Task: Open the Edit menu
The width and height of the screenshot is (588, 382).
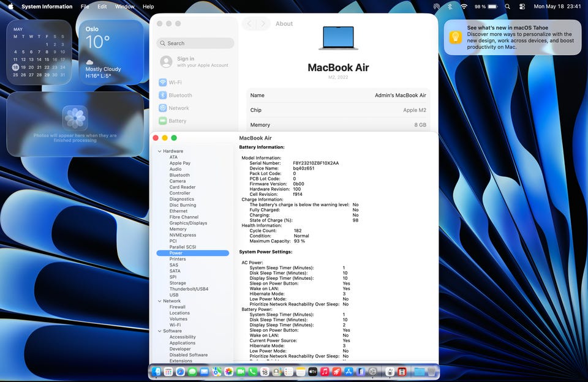Action: click(x=102, y=6)
